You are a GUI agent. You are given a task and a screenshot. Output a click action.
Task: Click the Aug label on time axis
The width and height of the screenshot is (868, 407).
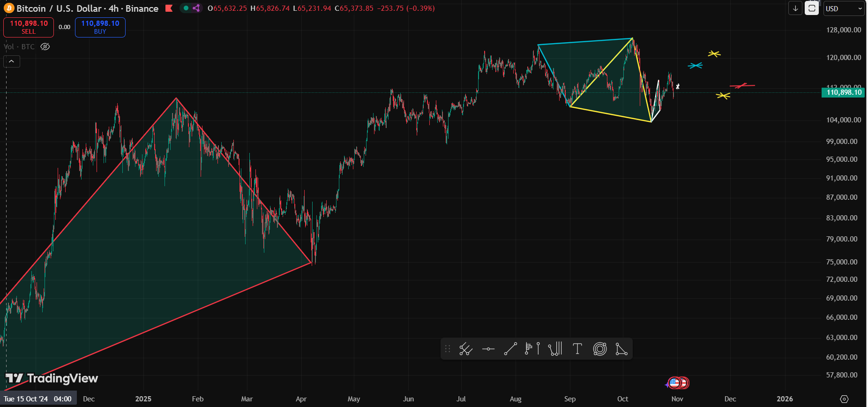click(x=516, y=399)
